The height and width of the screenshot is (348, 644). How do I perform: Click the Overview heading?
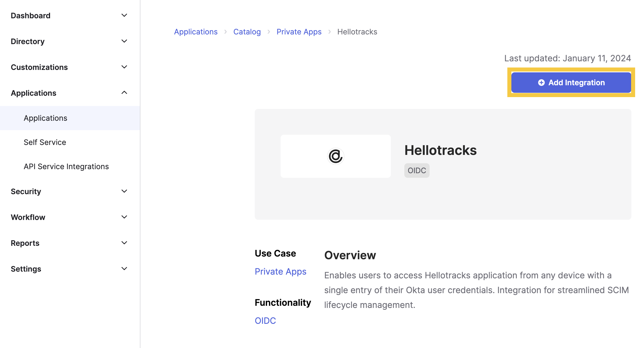coord(350,255)
